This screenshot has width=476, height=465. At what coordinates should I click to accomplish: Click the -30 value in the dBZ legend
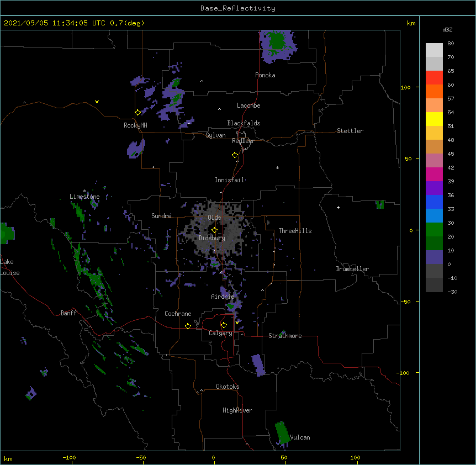[452, 292]
